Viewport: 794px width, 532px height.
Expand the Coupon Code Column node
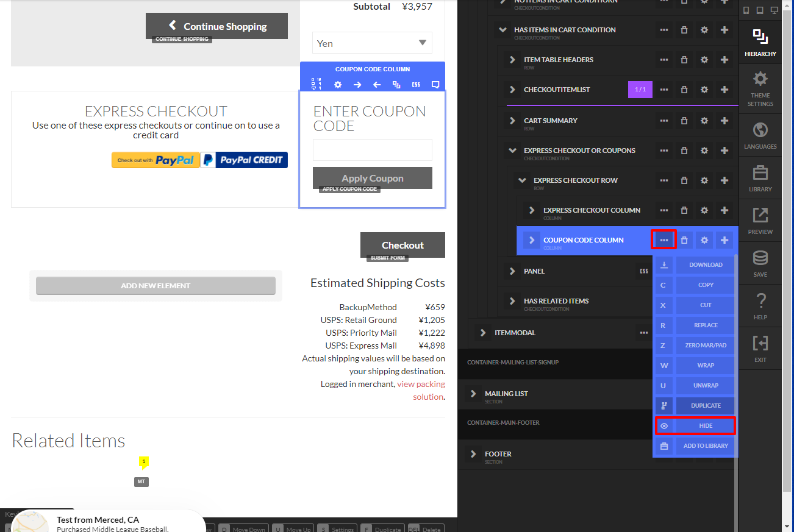pos(532,240)
